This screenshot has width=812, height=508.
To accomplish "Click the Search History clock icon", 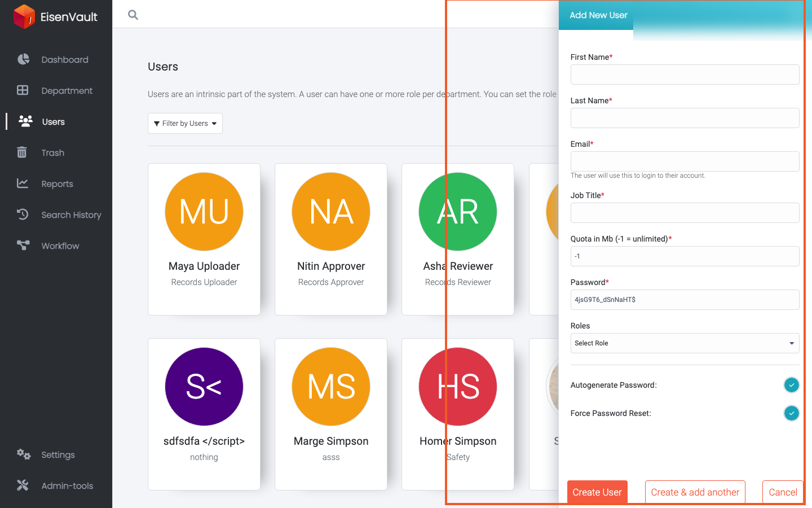I will tap(23, 214).
